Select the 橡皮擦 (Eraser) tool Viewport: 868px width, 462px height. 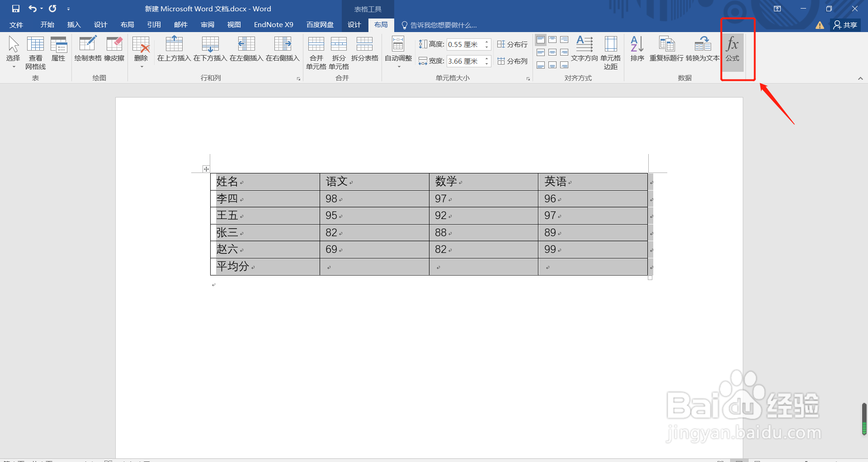click(114, 51)
